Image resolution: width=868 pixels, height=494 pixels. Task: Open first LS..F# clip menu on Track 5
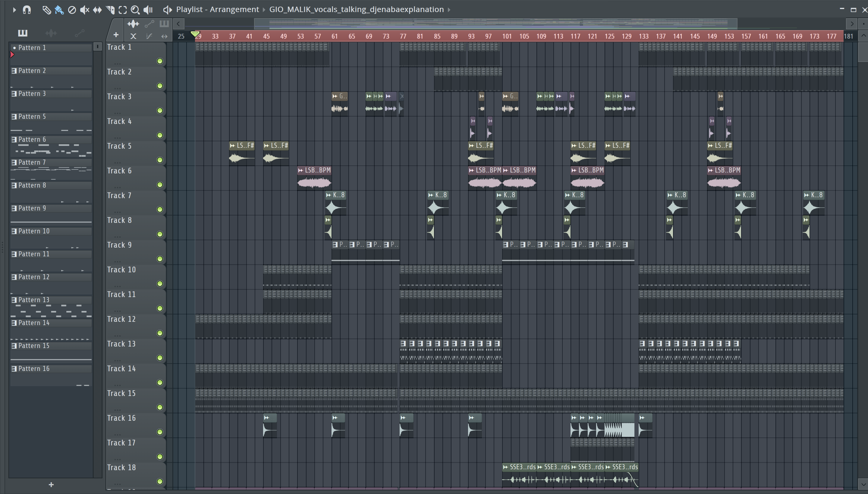(233, 146)
